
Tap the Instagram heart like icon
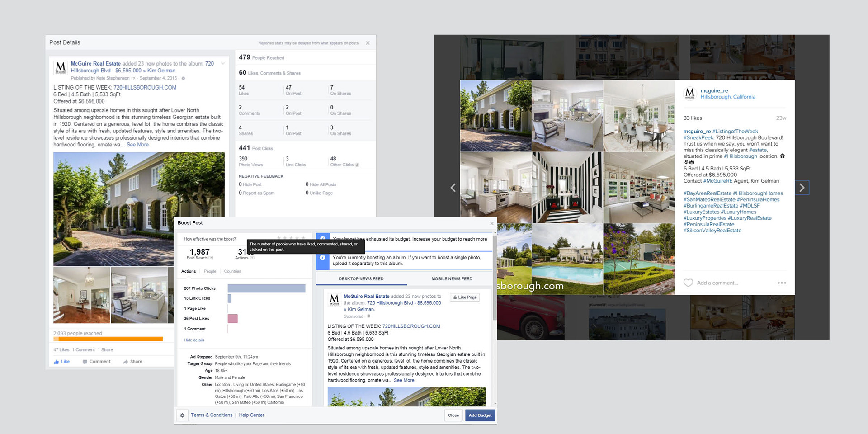point(688,283)
